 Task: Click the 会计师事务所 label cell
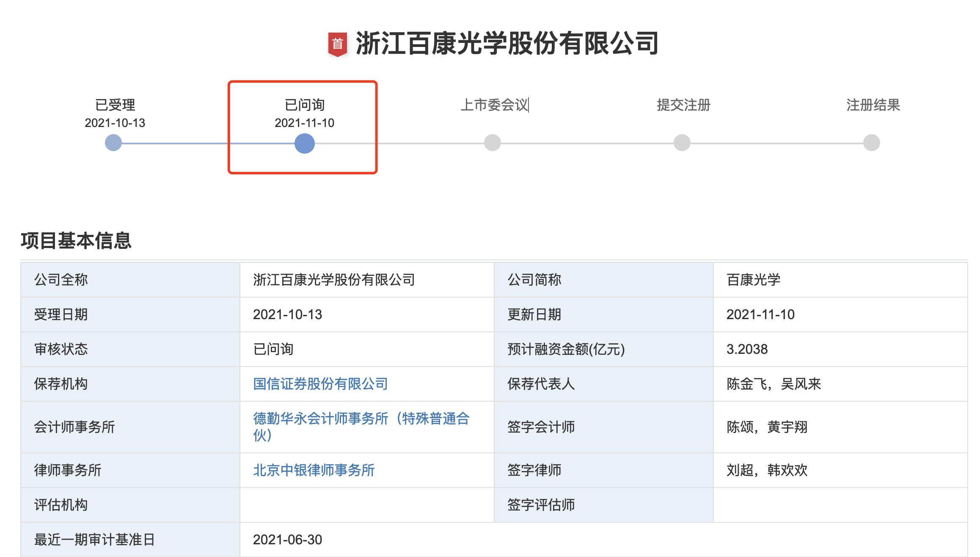(x=130, y=427)
